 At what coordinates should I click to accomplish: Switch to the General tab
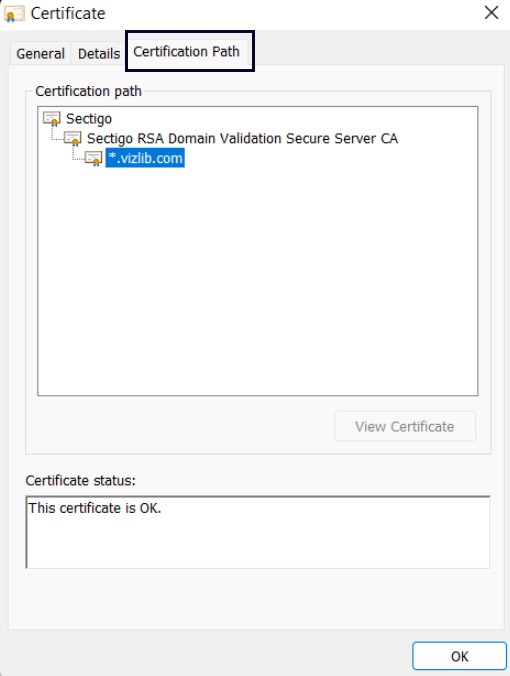[x=40, y=53]
